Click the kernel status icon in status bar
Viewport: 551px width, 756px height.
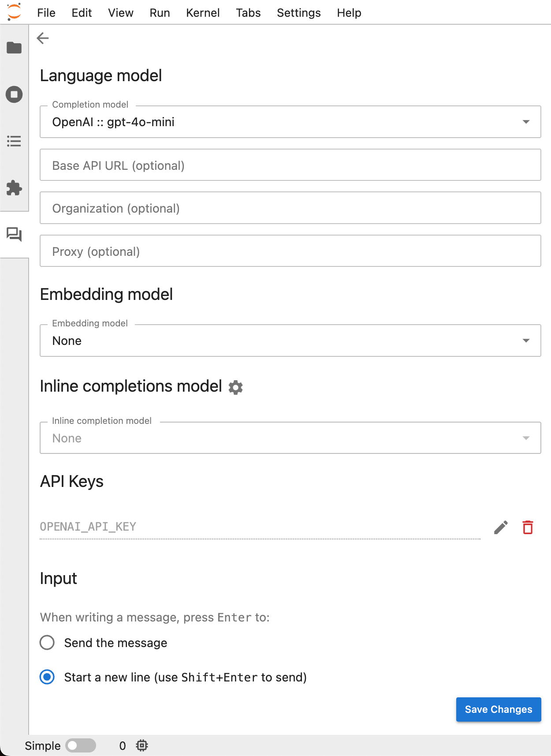[142, 745]
